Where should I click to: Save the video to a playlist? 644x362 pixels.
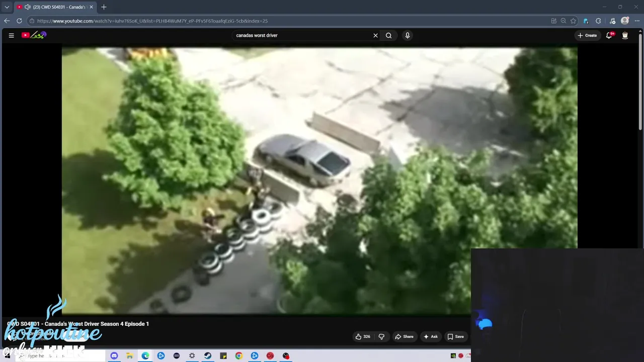pos(456,336)
